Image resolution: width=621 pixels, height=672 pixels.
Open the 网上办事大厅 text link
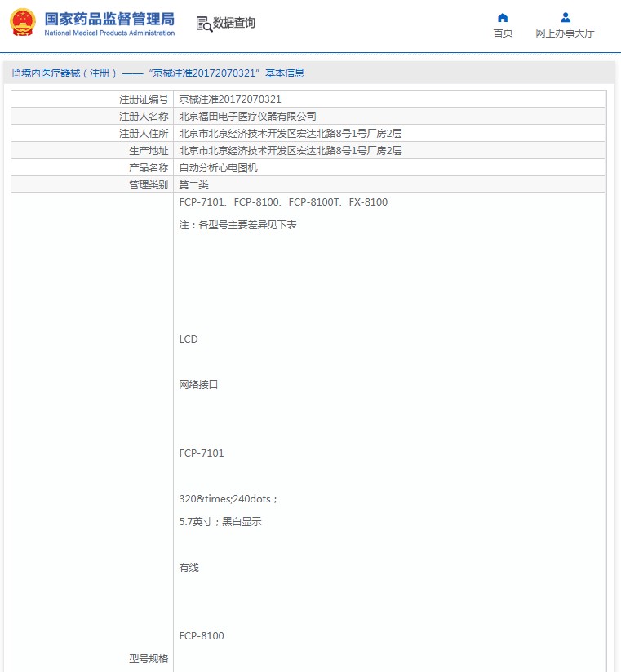click(565, 33)
